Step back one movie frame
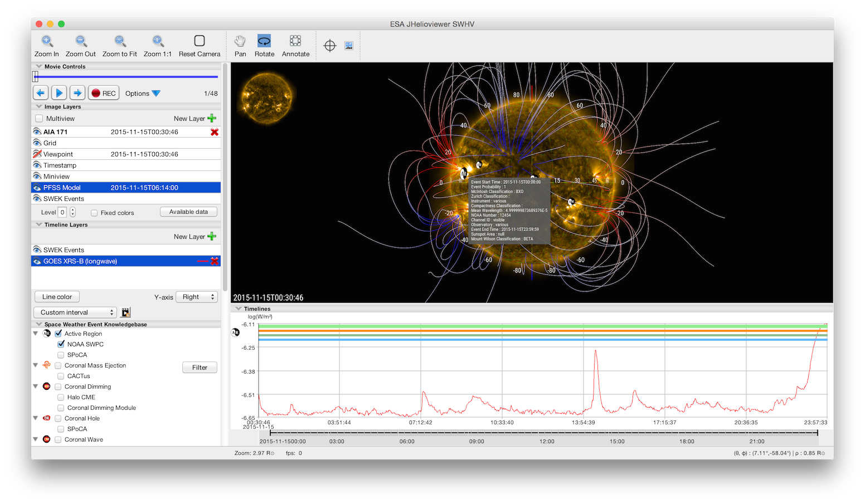Viewport: 865px width, 504px height. click(x=41, y=93)
